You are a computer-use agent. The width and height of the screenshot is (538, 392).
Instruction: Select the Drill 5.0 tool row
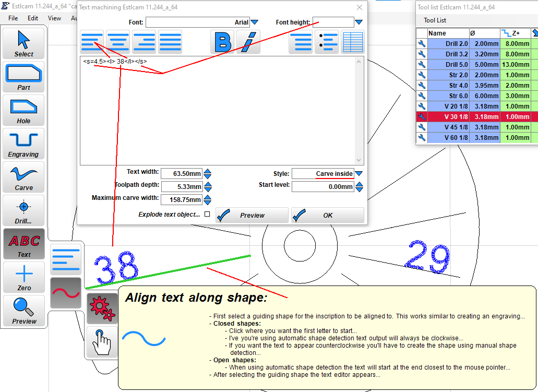[x=477, y=65]
